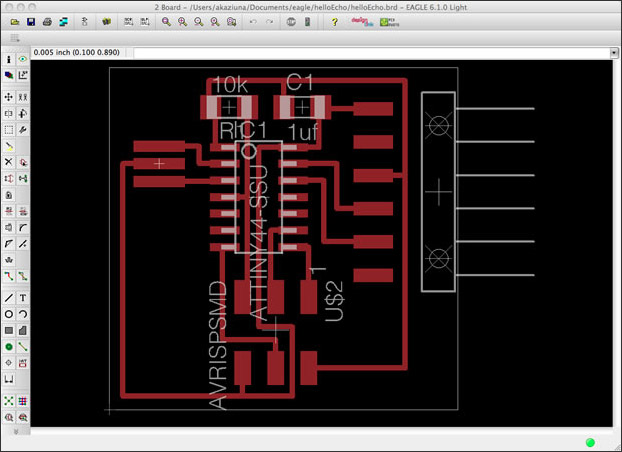Undo the last action

tap(253, 22)
